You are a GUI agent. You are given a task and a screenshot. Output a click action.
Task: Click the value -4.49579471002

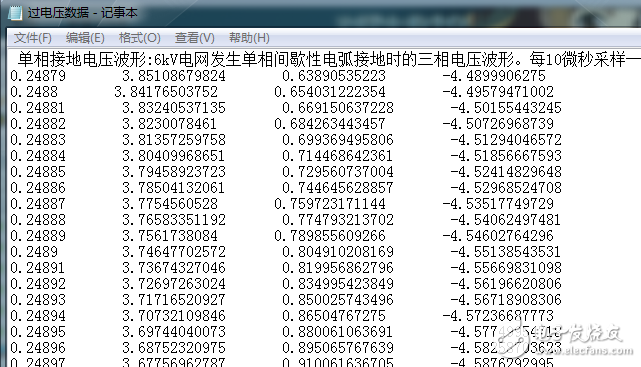pos(498,92)
